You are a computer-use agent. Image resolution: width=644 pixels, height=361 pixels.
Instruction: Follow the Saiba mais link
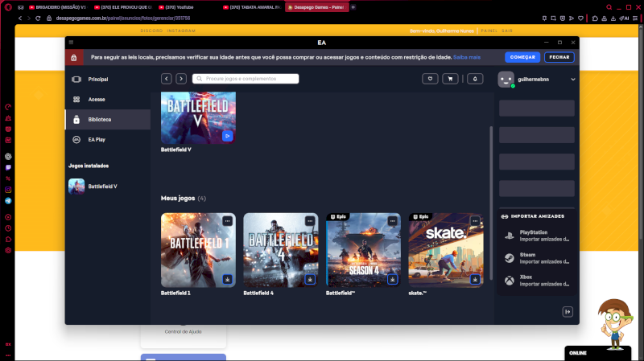(467, 57)
